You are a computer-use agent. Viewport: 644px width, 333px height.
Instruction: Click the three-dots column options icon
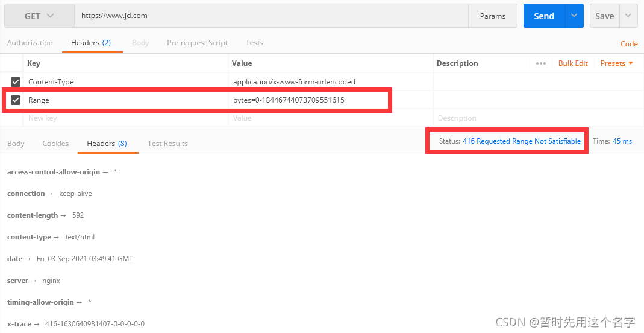[x=541, y=63]
